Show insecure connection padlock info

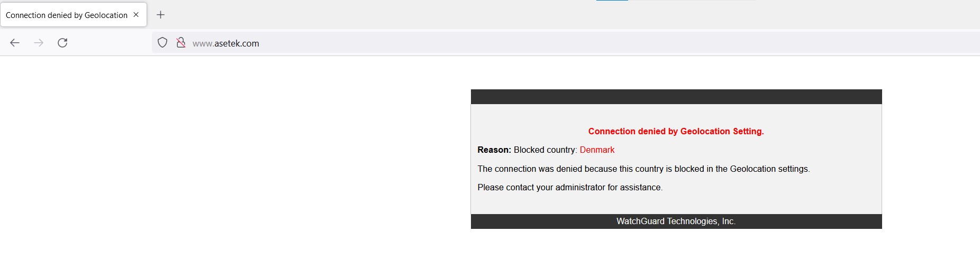pos(181,43)
